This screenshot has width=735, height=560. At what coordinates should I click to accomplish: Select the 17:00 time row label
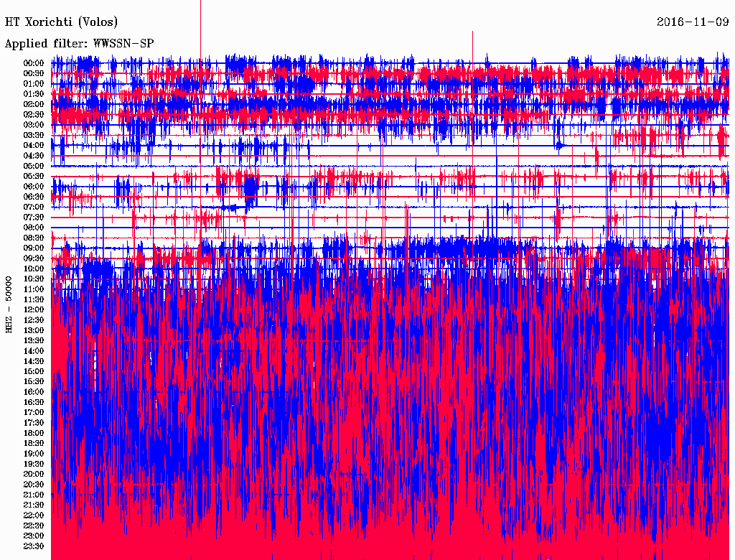coord(34,412)
